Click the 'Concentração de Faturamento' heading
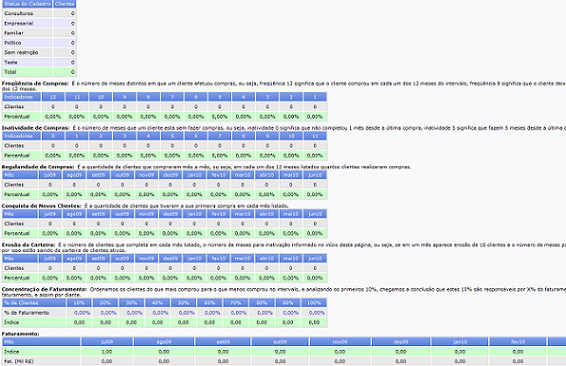The image size is (566, 366). tap(44, 289)
